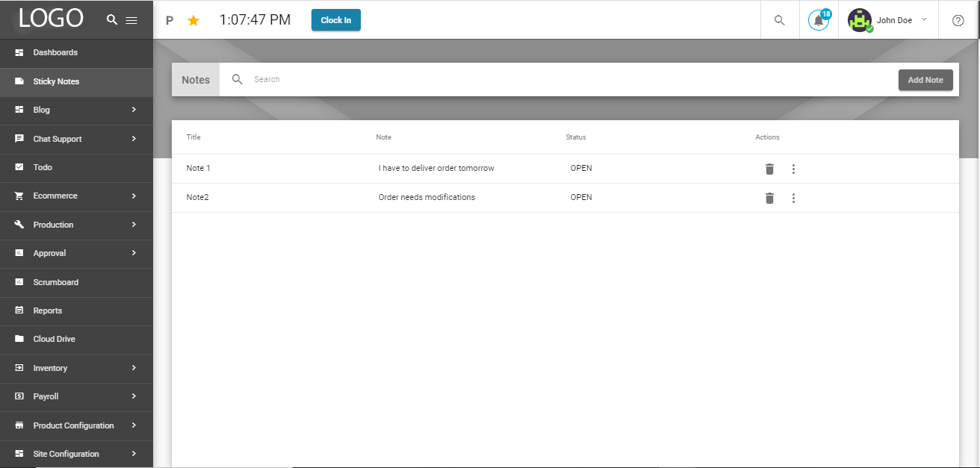This screenshot has width=980, height=468.
Task: Click the Add Note button
Action: pyautogui.click(x=925, y=80)
